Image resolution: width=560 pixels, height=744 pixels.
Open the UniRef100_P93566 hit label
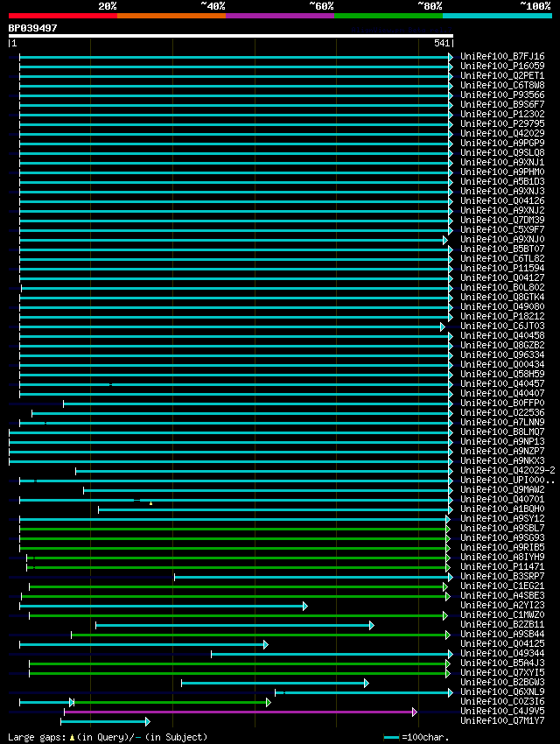502,95
